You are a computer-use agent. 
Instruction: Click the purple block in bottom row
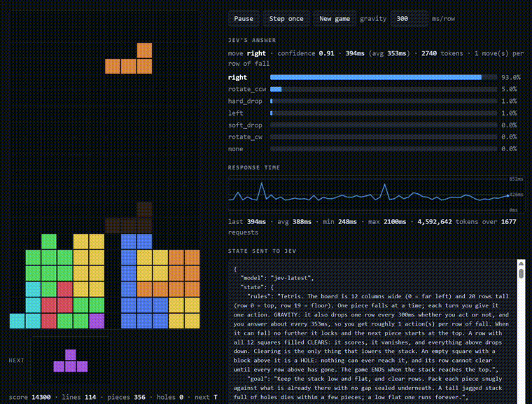97,321
